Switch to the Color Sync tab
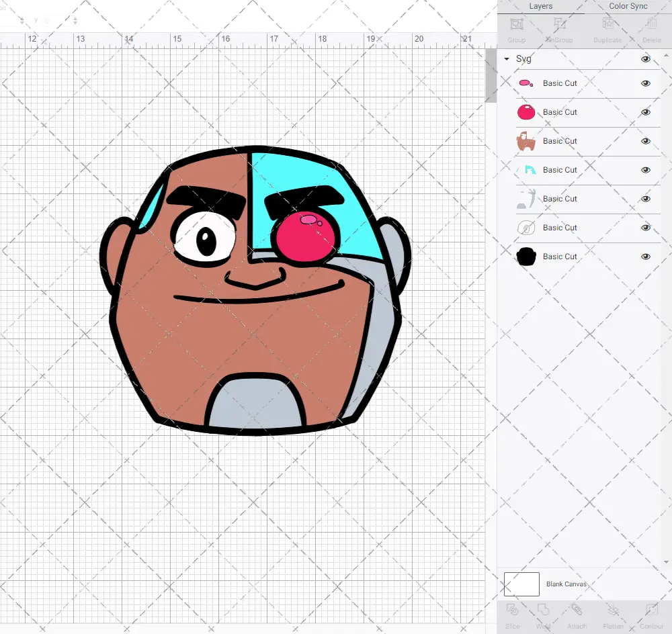672x634 pixels. (628, 7)
